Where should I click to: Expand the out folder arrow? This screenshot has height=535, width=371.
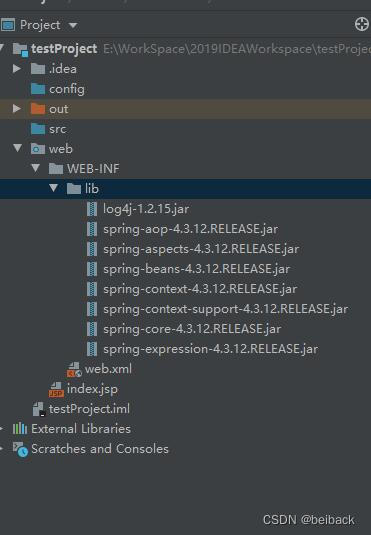pyautogui.click(x=16, y=109)
